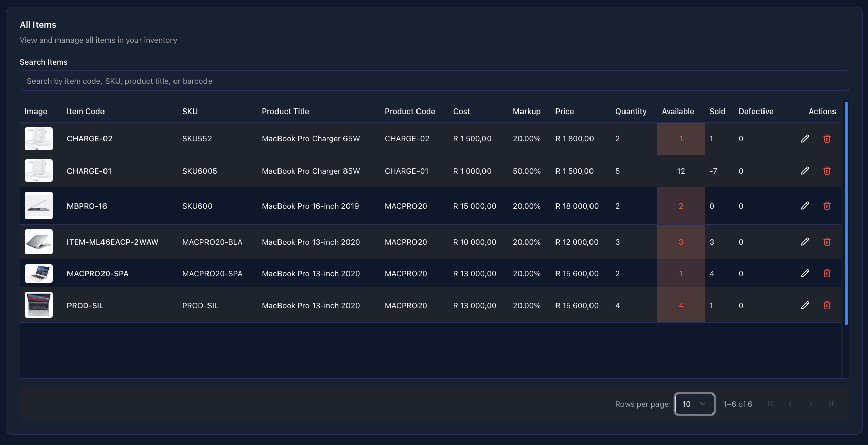Click the -7 sold value
Viewport: 868px width, 445px height.
pyautogui.click(x=713, y=171)
